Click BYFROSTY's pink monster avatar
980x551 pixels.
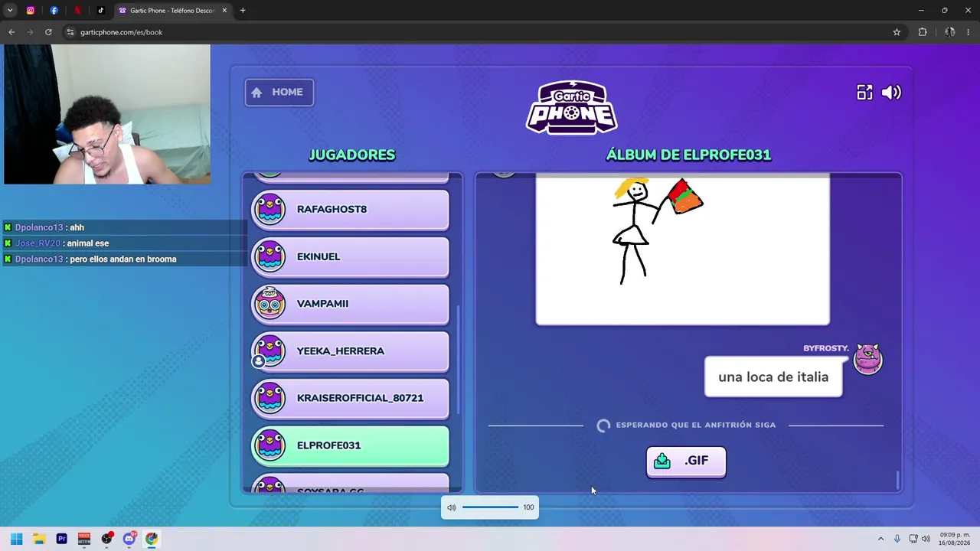tap(867, 359)
